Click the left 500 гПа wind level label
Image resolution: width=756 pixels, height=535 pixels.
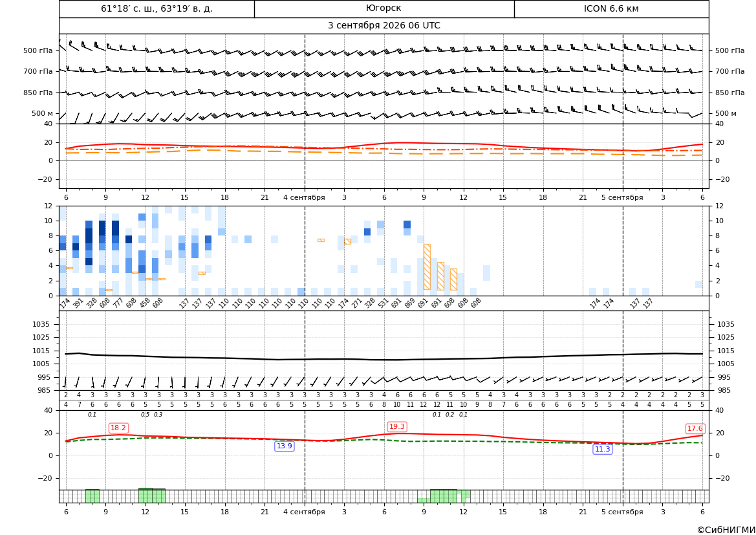tap(38, 50)
